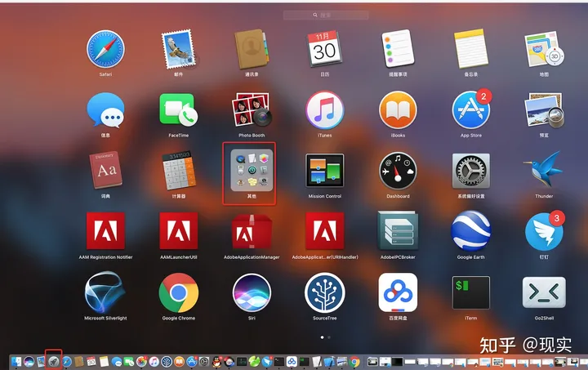Launch the Siri app icon

coord(252,292)
